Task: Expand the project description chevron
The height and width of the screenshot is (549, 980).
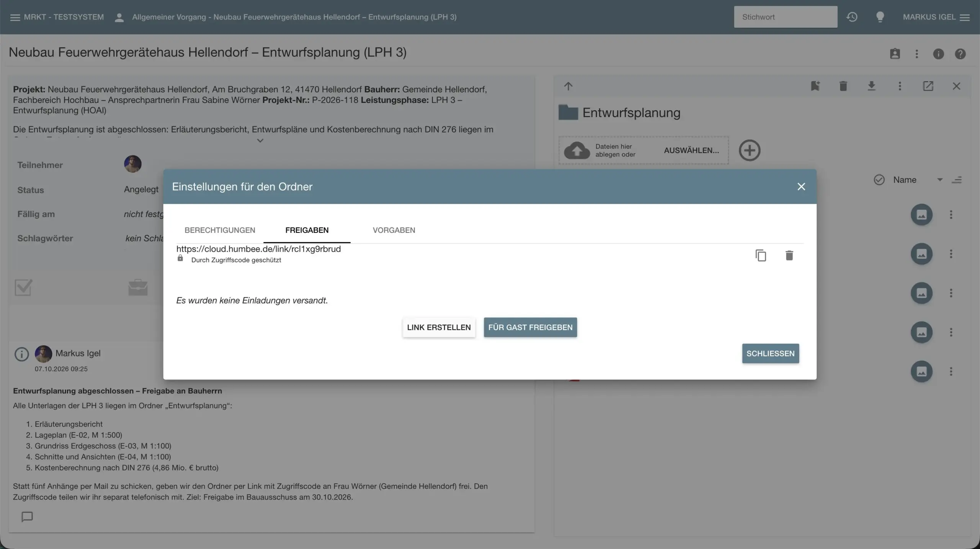Action: click(x=260, y=141)
